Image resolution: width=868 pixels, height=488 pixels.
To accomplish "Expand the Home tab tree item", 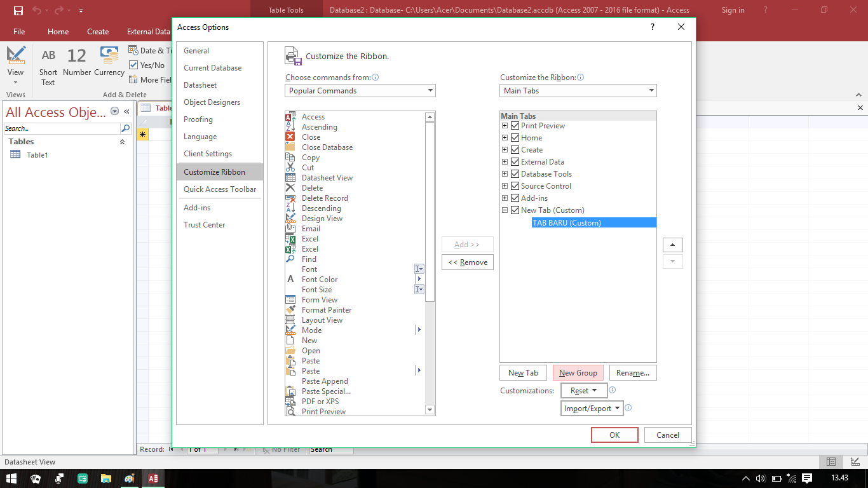I will click(x=504, y=137).
